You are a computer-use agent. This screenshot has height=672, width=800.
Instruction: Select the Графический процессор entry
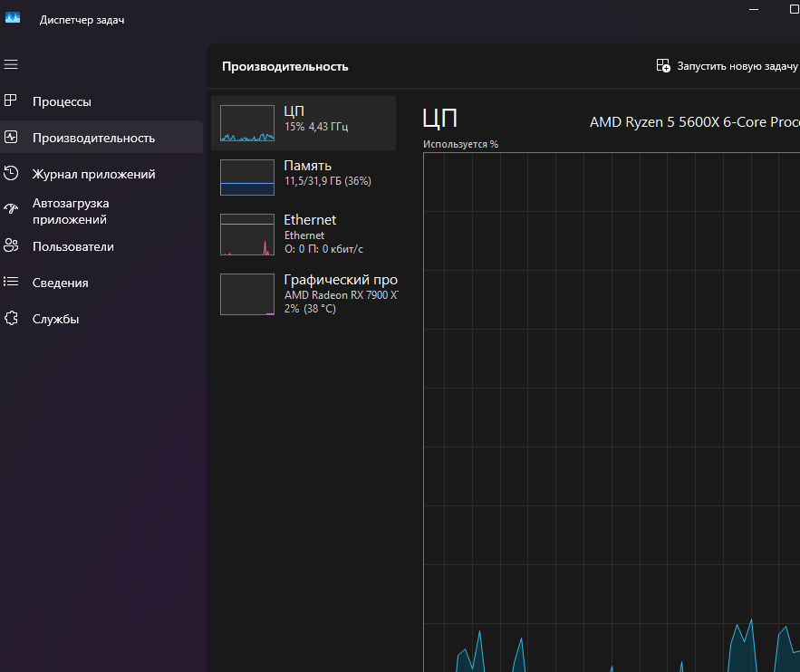[308, 294]
